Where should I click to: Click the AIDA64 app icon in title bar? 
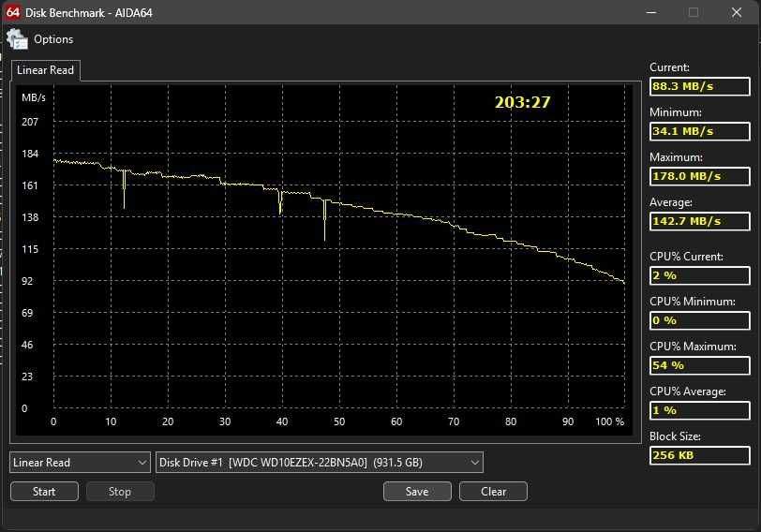pos(13,12)
